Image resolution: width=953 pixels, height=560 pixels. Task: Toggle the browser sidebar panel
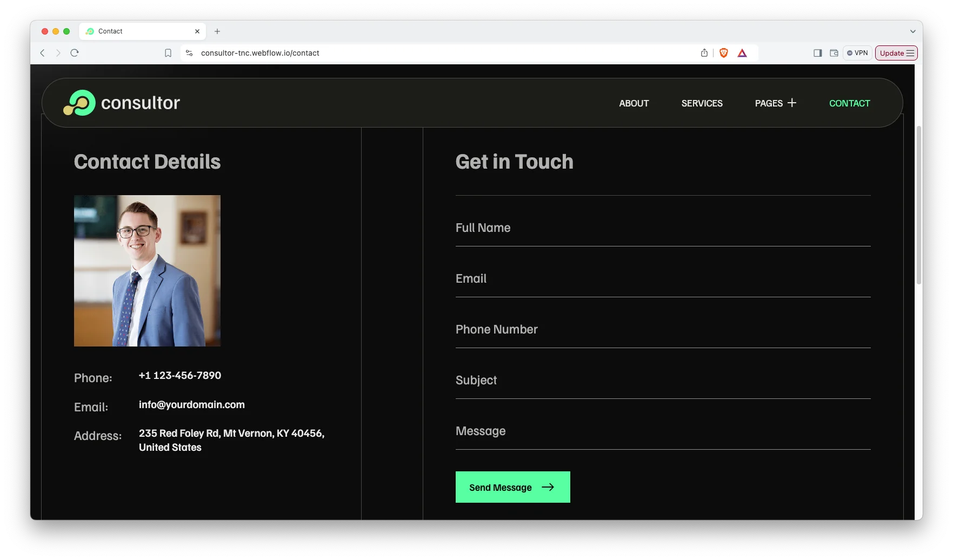click(x=817, y=53)
